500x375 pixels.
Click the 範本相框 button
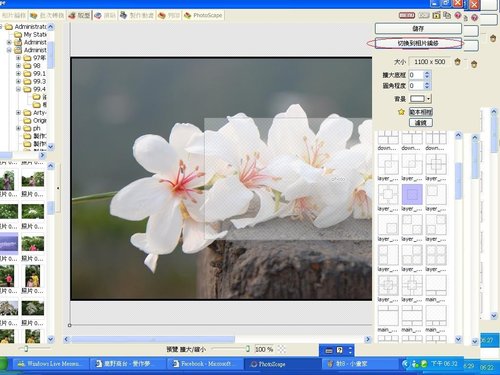421,112
